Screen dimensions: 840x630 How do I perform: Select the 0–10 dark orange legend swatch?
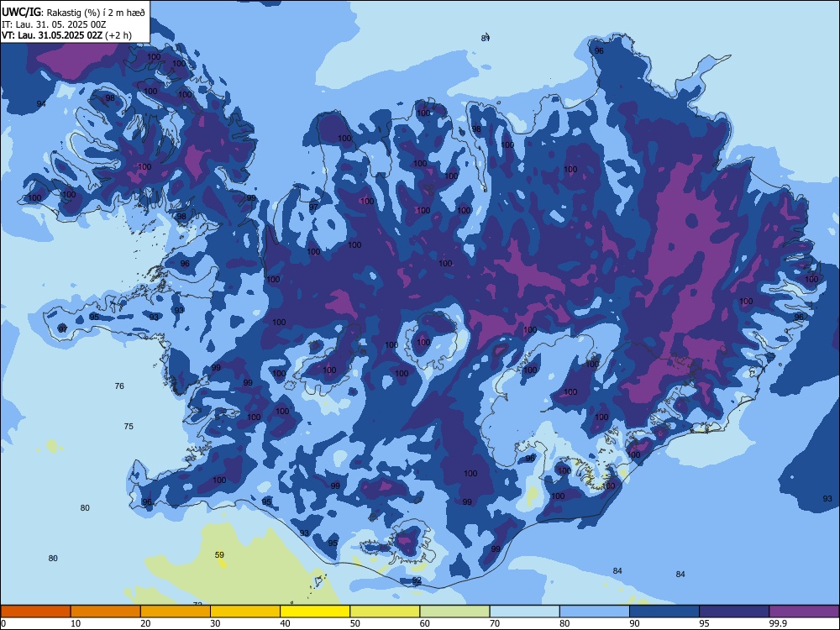[x=35, y=612]
